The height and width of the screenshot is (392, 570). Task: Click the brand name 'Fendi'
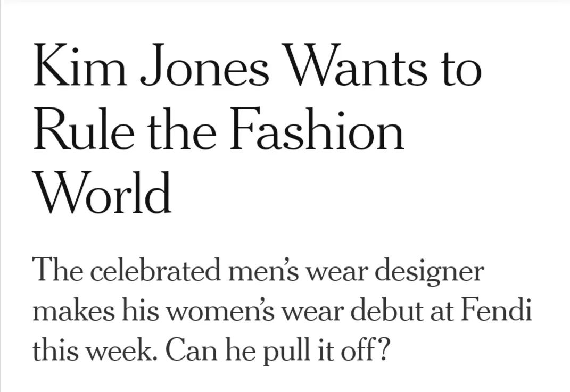tap(497, 311)
